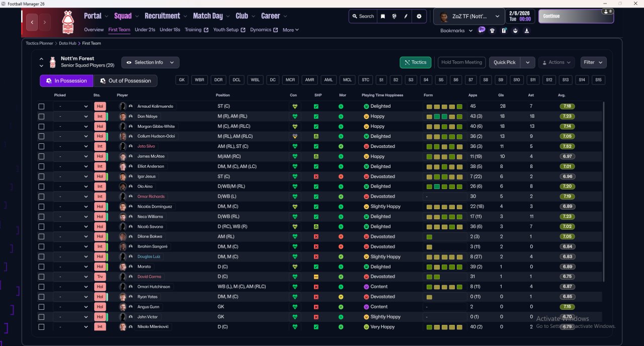The height and width of the screenshot is (346, 644).
Task: Open settings gear icon in toolbar
Action: (x=419, y=16)
